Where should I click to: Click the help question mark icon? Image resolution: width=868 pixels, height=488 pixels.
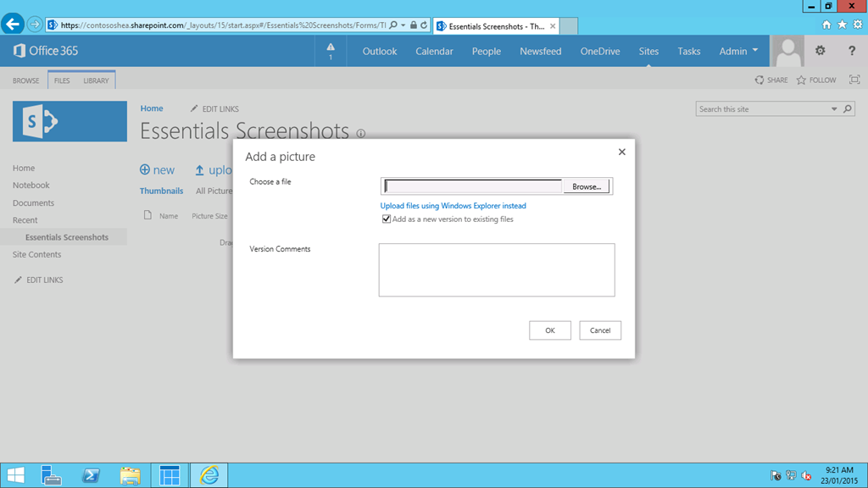(x=852, y=51)
